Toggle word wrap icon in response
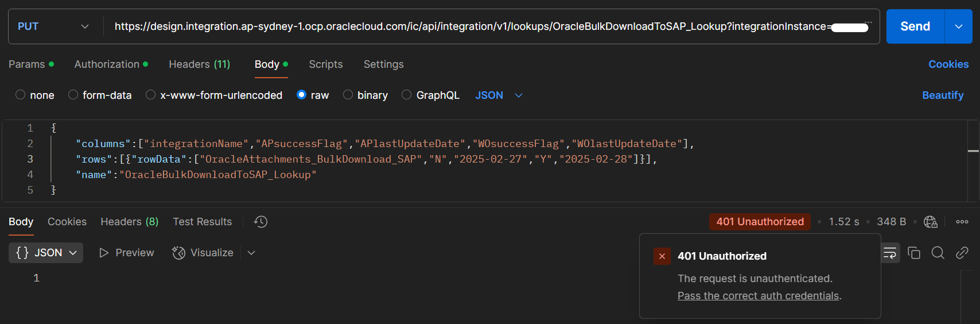980x324 pixels. coord(890,253)
